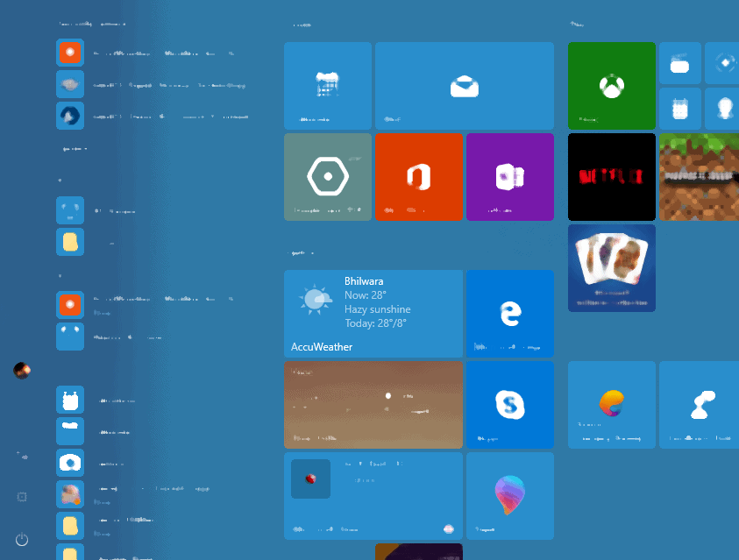Image resolution: width=739 pixels, height=560 pixels.
Task: Click the power button in the left rail
Action: point(22,539)
